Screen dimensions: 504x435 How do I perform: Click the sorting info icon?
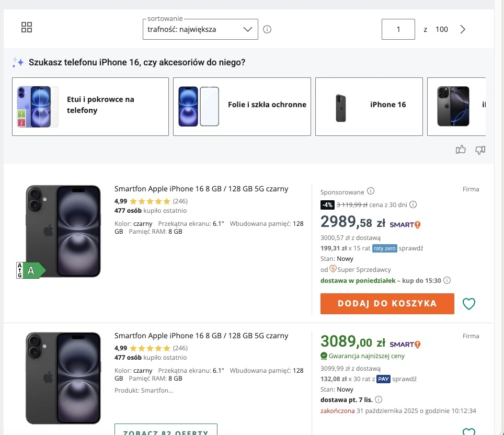pos(267,29)
